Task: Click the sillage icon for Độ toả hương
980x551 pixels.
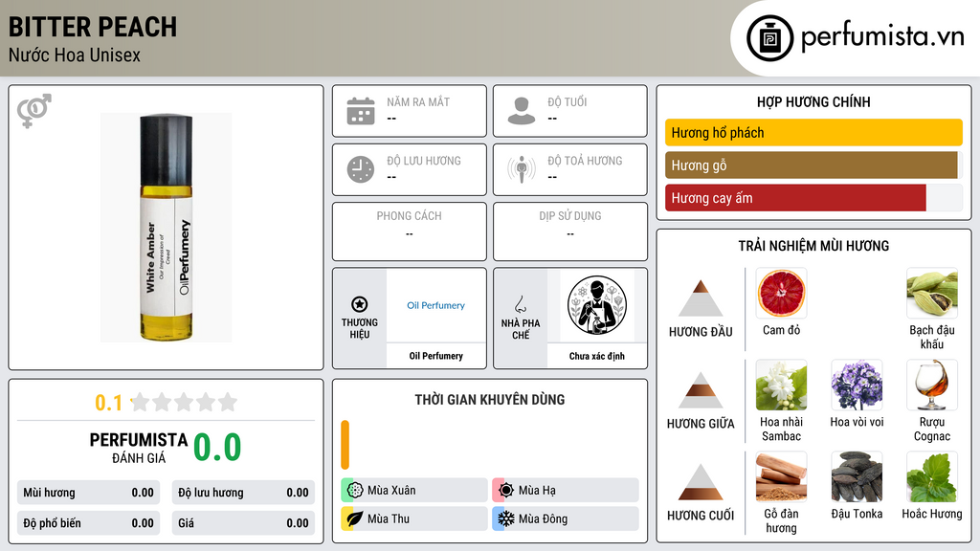Action: pos(522,169)
